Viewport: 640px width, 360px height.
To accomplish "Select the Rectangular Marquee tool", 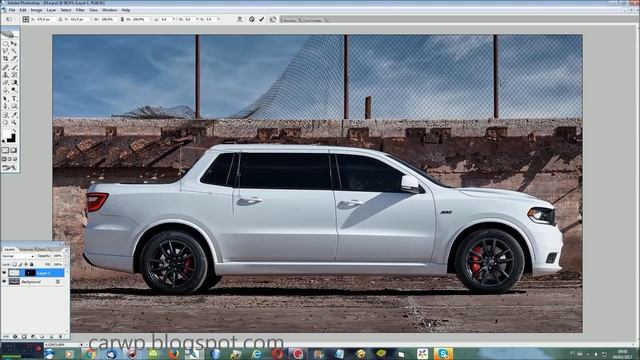I will (6, 44).
